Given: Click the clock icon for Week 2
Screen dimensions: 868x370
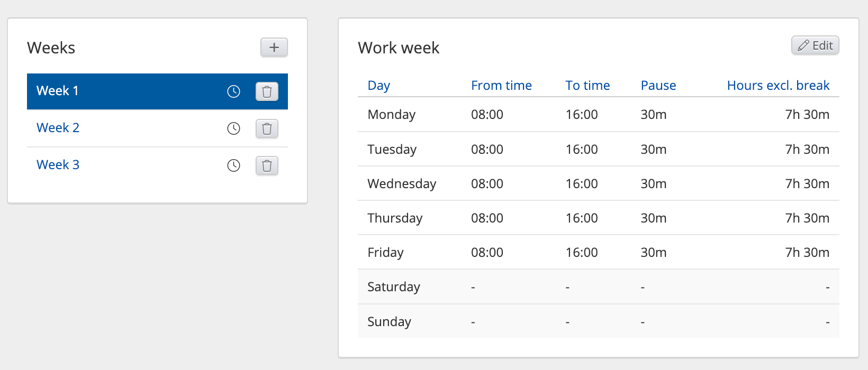Looking at the screenshot, I should pos(233,128).
